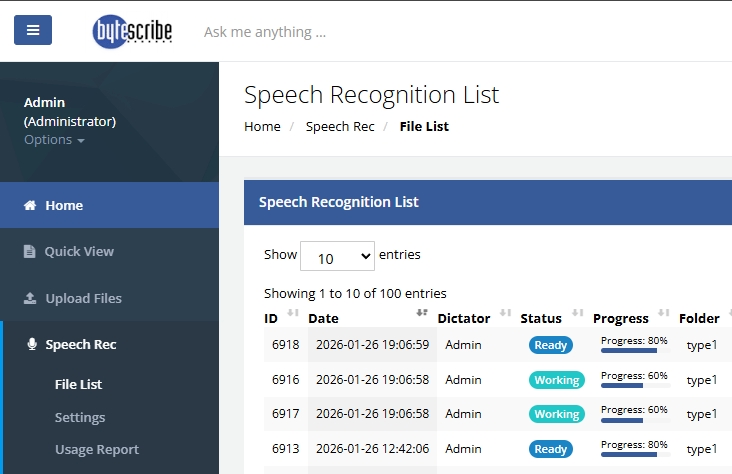The height and width of the screenshot is (474, 732).
Task: Click the Upload Files icon
Action: (x=30, y=299)
